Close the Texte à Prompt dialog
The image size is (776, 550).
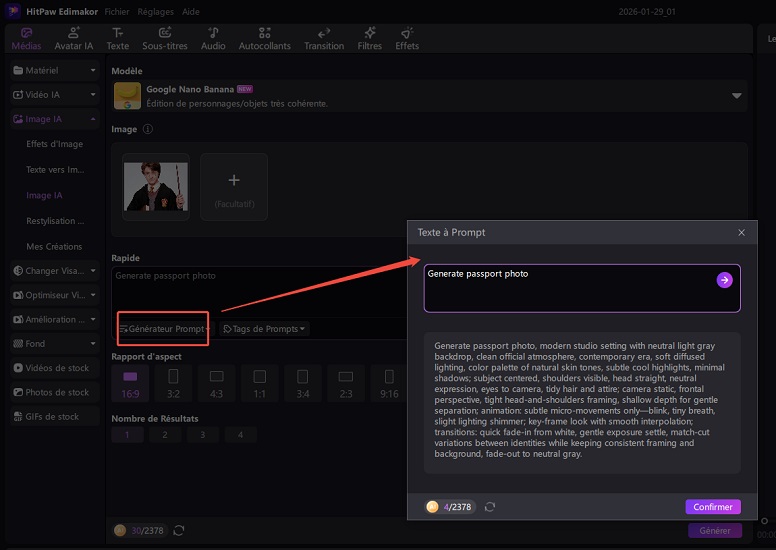[x=741, y=232]
